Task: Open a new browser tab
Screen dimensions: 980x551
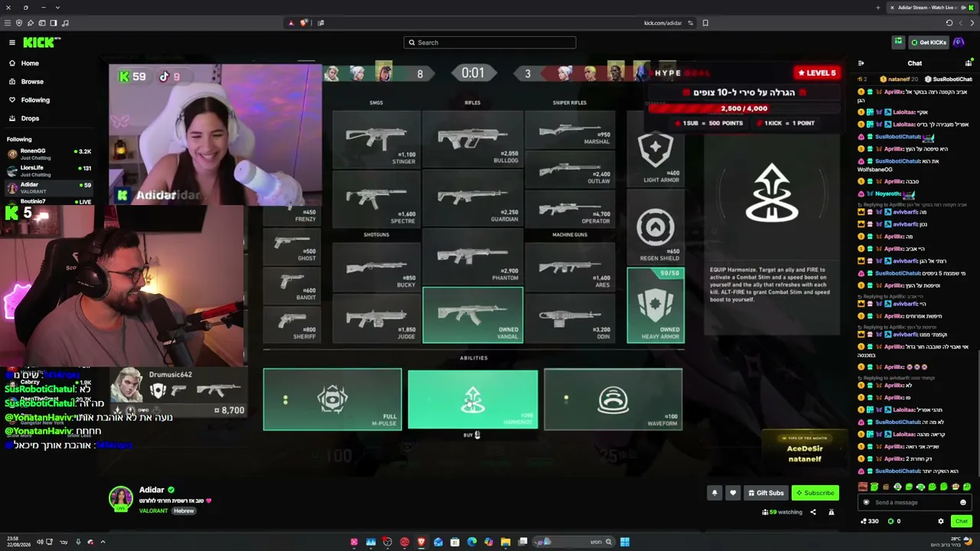Action: tap(877, 8)
